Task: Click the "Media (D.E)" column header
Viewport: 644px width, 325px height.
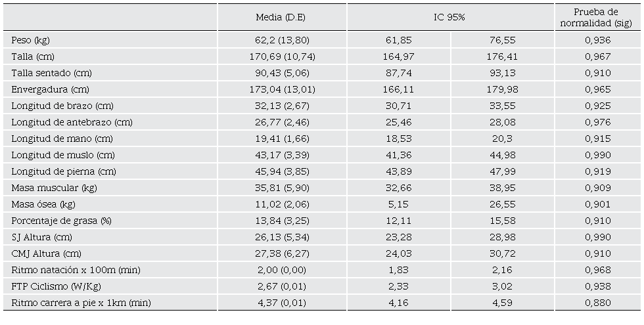Action: coord(282,18)
